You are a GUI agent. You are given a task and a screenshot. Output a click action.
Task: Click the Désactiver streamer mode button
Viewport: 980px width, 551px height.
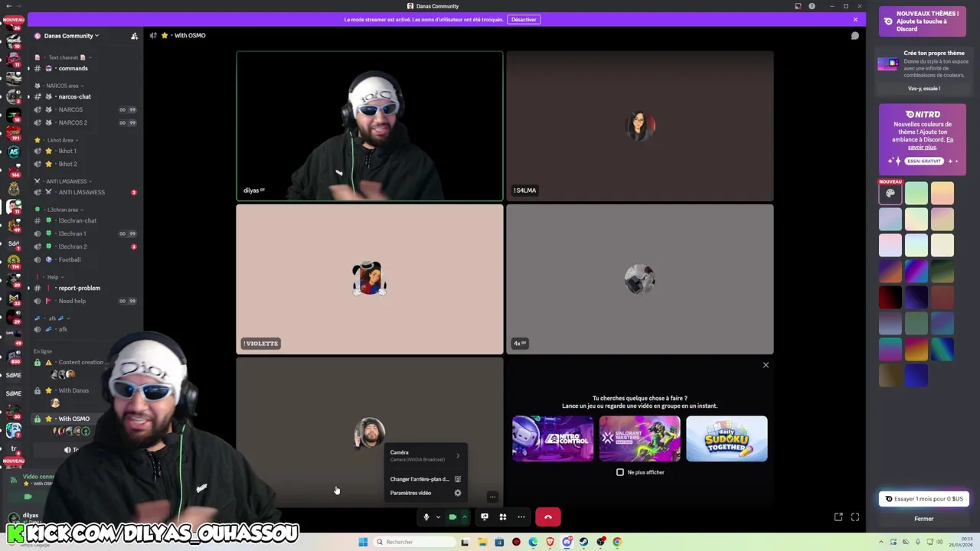[524, 19]
